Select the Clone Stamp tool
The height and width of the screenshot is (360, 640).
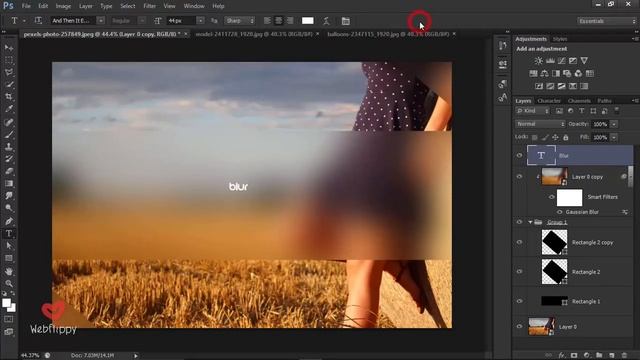tap(9, 147)
